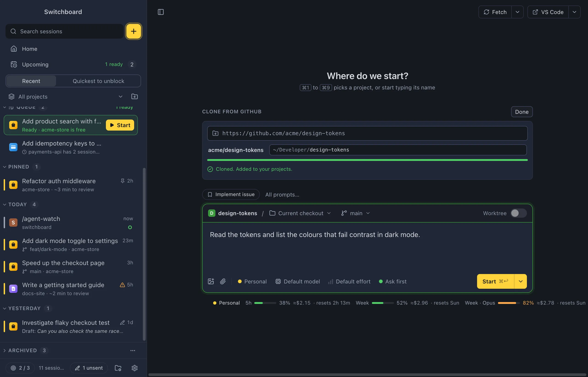
Task: Click the warning icon on Write a getting started guide
Action: click(122, 285)
